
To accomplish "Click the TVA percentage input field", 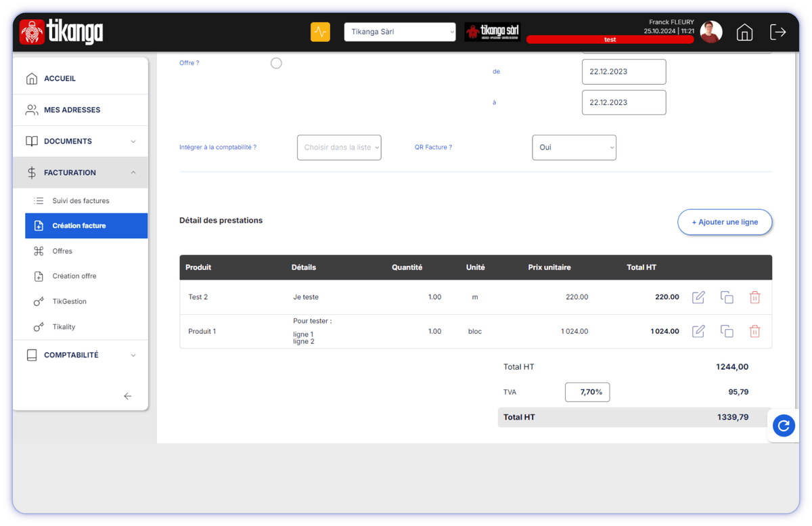I will pyautogui.click(x=587, y=392).
